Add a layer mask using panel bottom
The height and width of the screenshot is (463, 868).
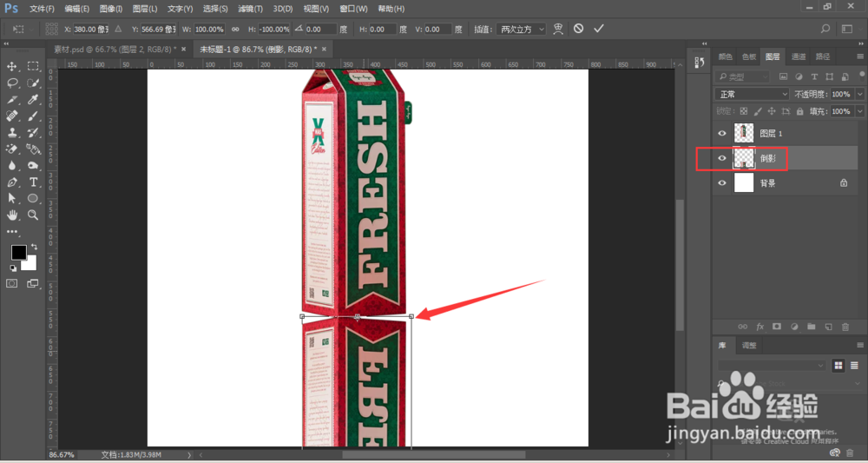[777, 327]
